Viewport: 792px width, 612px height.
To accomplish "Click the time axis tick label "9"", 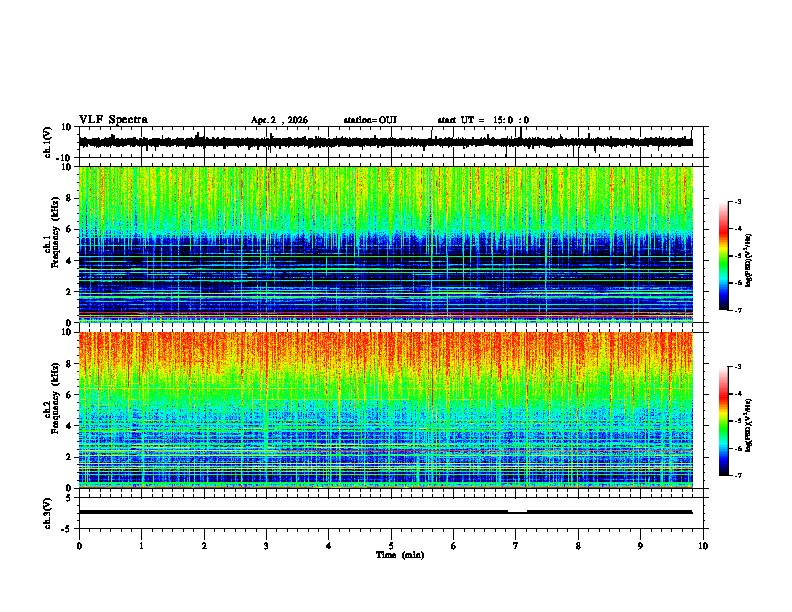I will tap(640, 546).
